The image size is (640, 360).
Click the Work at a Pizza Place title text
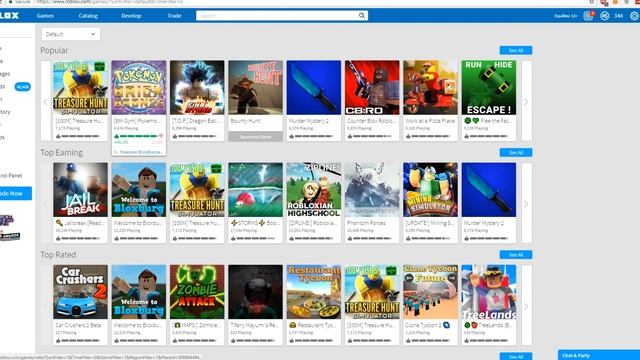pos(430,121)
